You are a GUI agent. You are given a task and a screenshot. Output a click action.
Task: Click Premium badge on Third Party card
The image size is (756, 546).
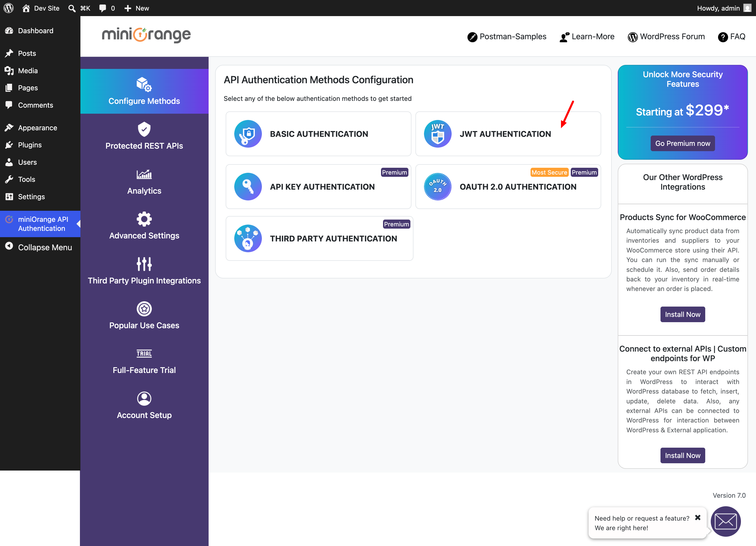[x=396, y=224]
